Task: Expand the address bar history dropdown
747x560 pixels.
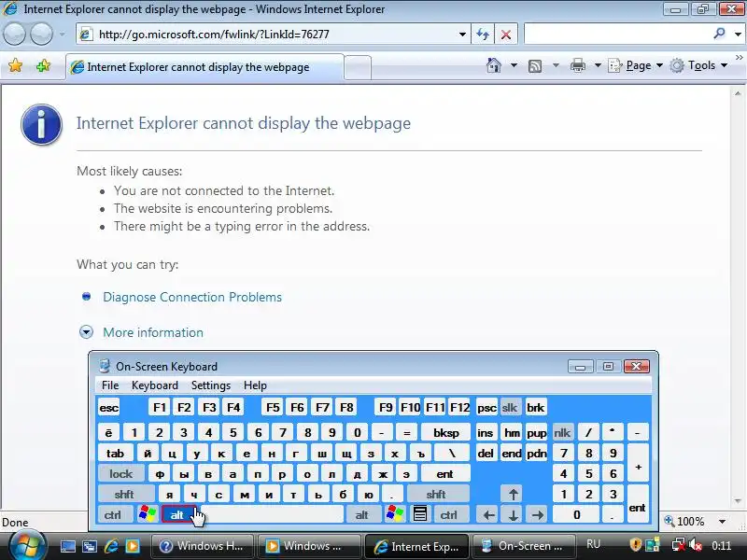Action: click(462, 35)
